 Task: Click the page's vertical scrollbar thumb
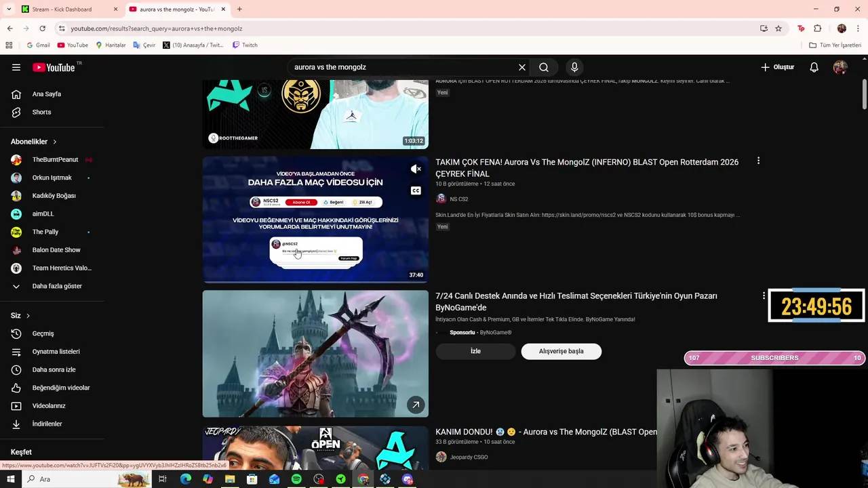click(864, 95)
